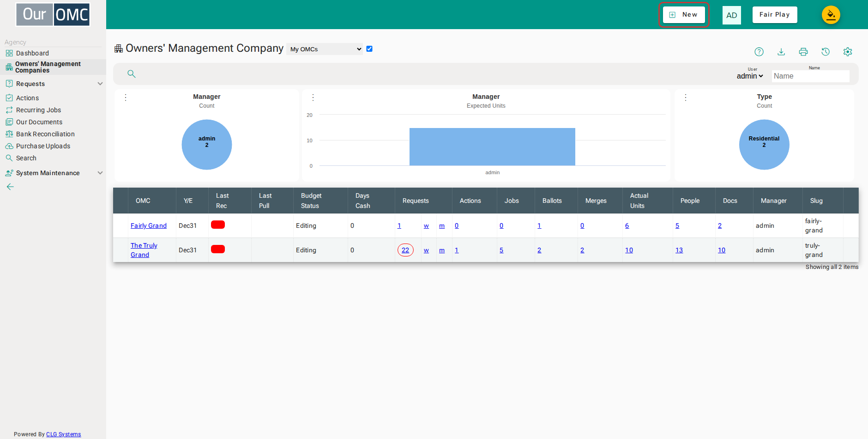Click the red Last Rec status for Fairly Grand
The image size is (868, 439).
tap(218, 225)
